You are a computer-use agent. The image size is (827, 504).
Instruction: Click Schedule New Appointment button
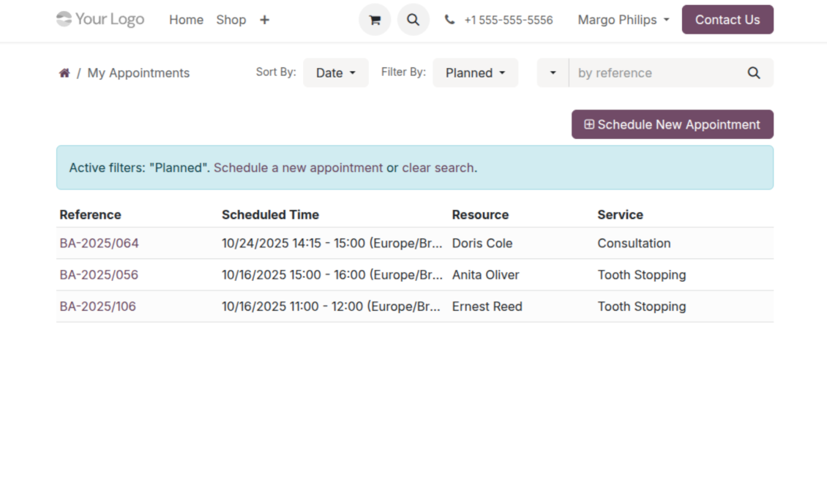672,124
